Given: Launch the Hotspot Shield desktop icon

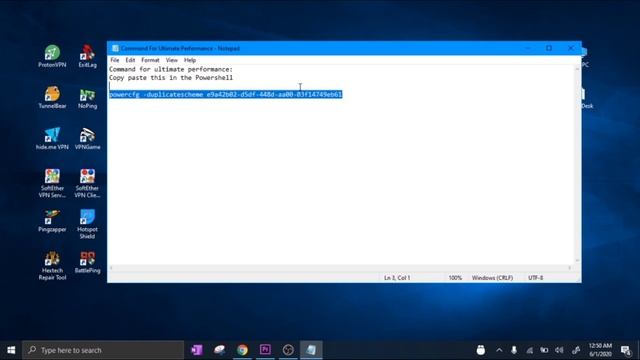Looking at the screenshot, I should 87,224.
